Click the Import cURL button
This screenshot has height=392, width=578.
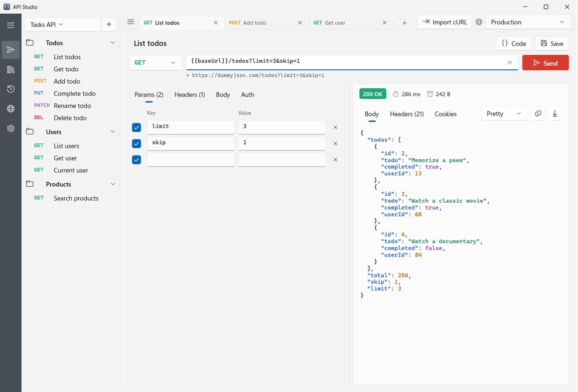point(444,22)
